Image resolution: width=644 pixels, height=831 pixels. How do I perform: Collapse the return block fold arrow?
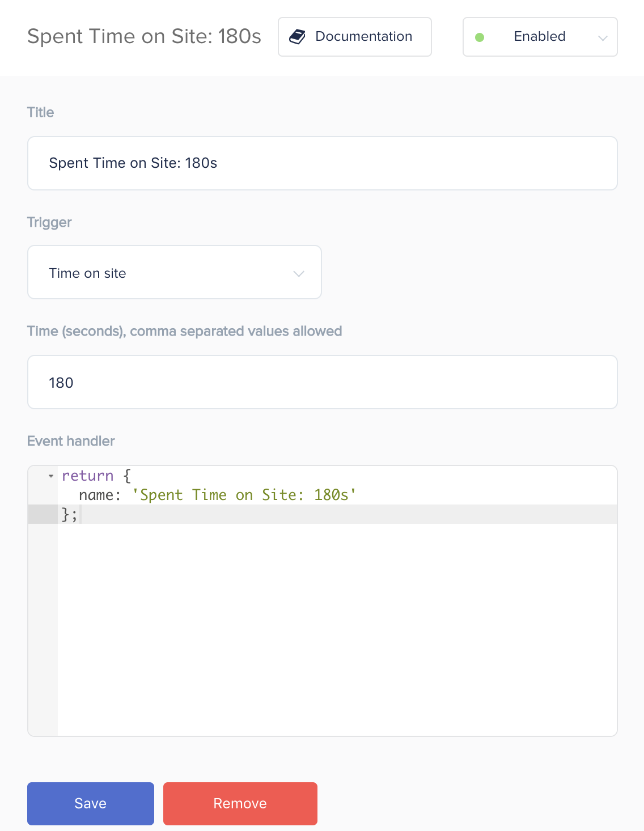click(51, 476)
